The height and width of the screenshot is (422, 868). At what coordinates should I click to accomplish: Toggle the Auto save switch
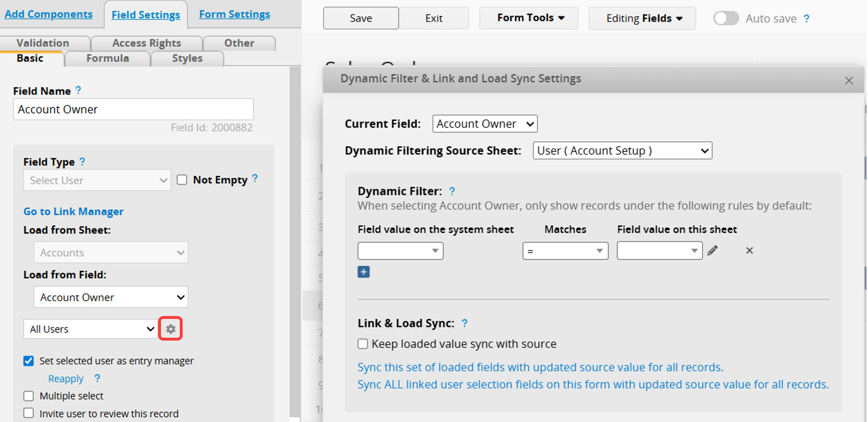[x=726, y=18]
